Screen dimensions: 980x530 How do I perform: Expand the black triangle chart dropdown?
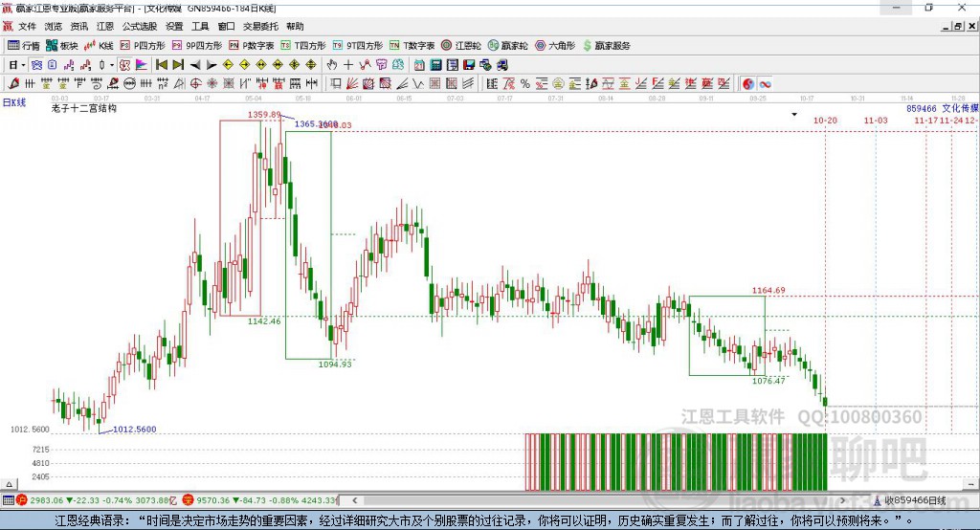pos(793,114)
